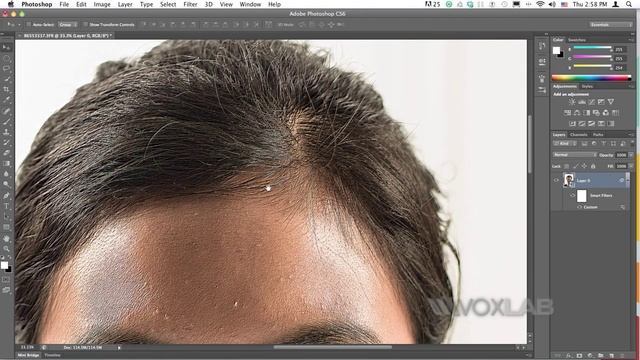Select the Spot Healing Brush tool
Screen dimensions: 640x360
pos(6,111)
